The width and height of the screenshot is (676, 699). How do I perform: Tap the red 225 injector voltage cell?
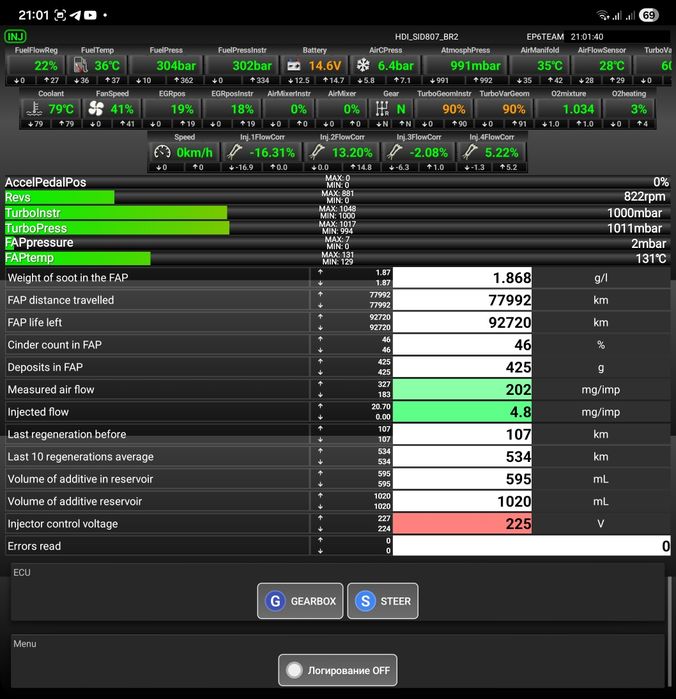462,524
